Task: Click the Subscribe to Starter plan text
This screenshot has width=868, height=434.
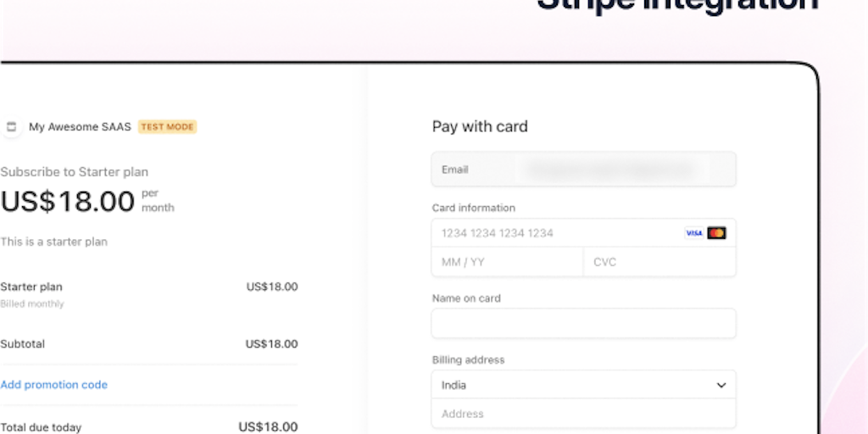Action: pyautogui.click(x=74, y=172)
